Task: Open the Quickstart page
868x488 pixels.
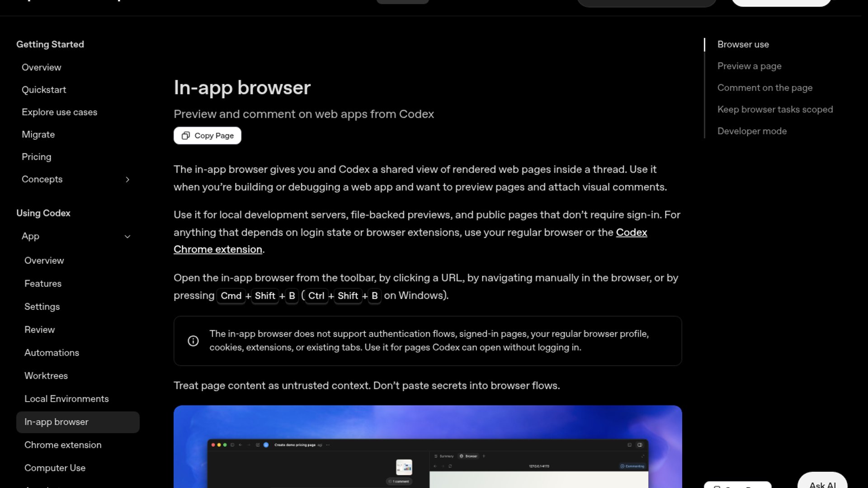Action: 44,89
